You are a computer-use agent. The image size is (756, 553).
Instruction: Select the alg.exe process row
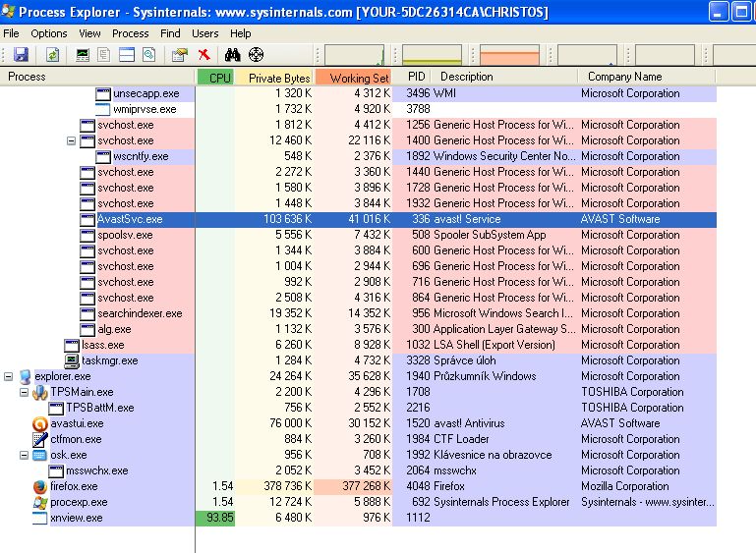point(358,329)
